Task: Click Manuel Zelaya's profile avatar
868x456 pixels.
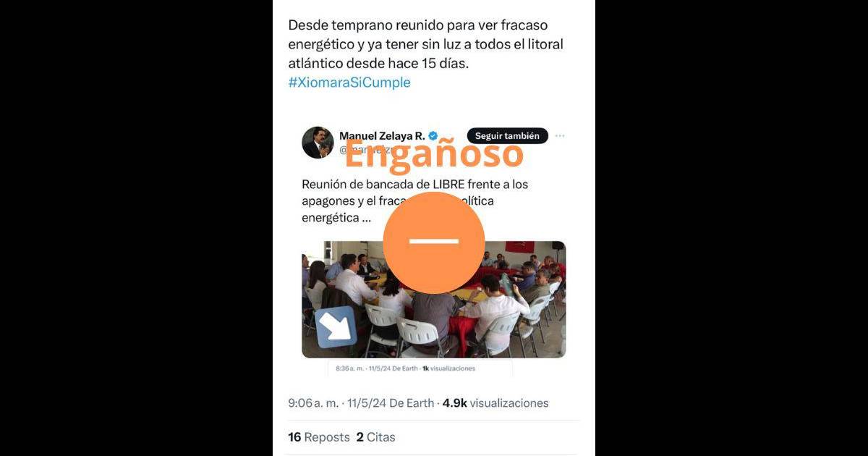Action: [318, 143]
